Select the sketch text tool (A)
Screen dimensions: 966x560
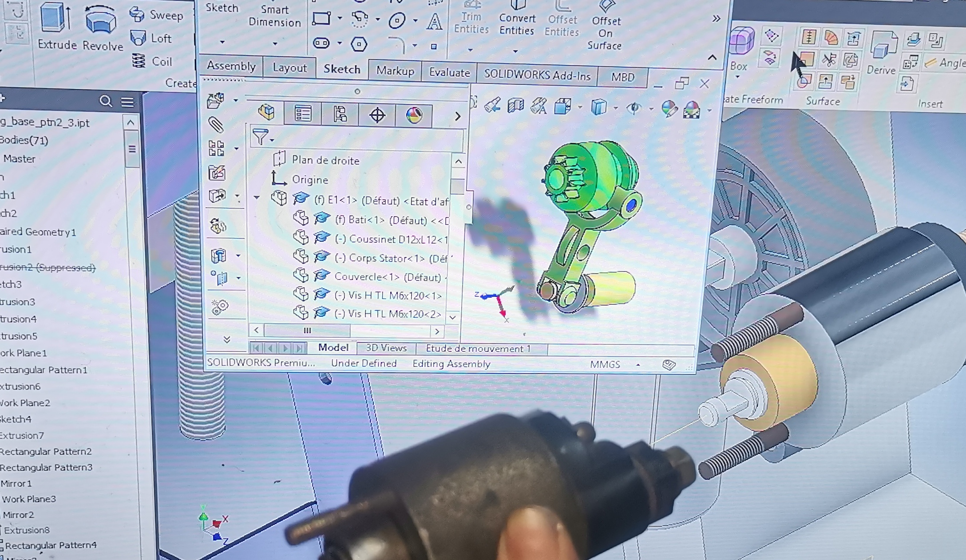(x=434, y=22)
